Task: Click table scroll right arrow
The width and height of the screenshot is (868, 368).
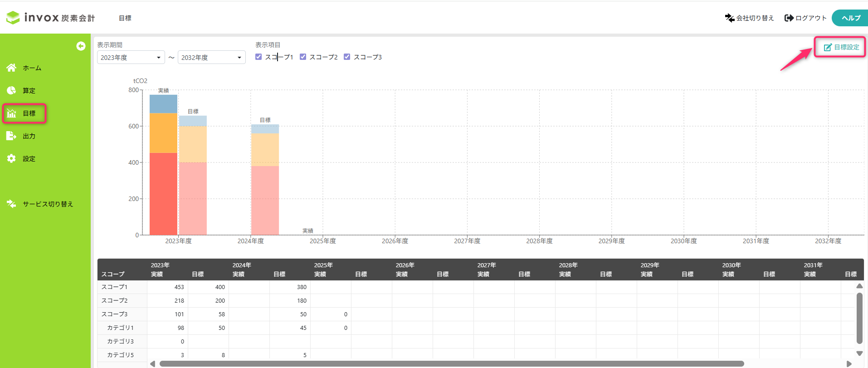Action: pos(849,363)
